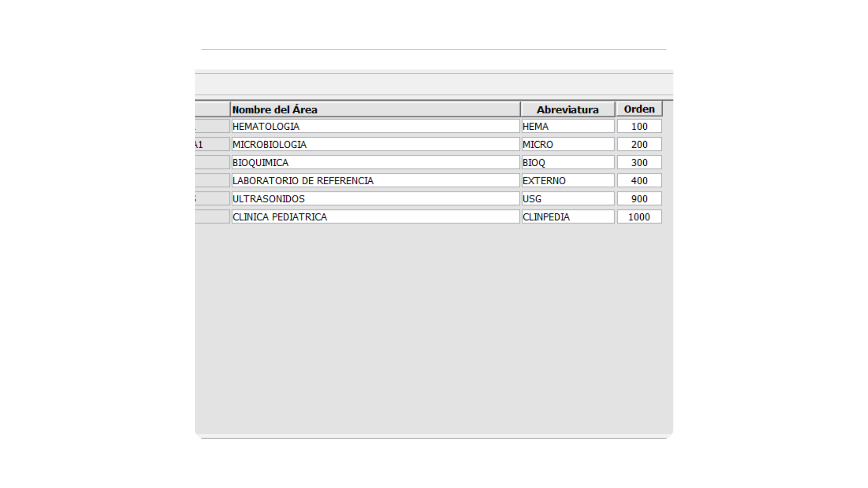Select the order value 200 field

coord(639,145)
